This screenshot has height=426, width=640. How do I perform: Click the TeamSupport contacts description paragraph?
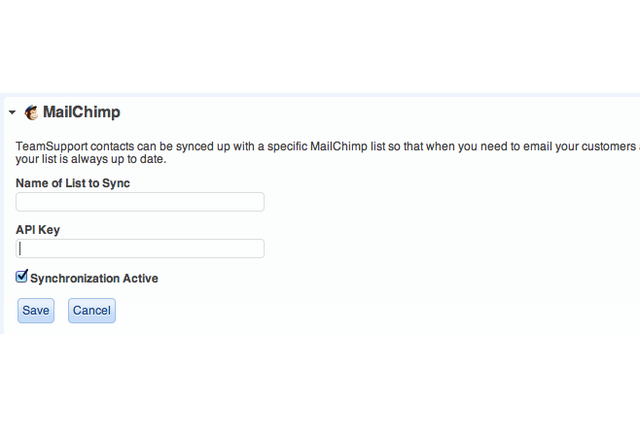coord(328,153)
